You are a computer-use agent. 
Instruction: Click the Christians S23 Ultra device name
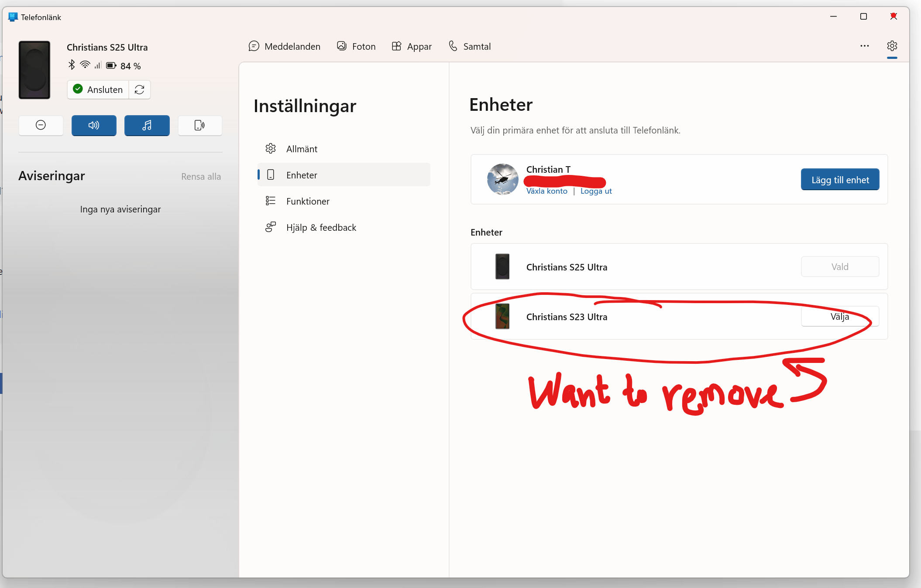pos(567,317)
